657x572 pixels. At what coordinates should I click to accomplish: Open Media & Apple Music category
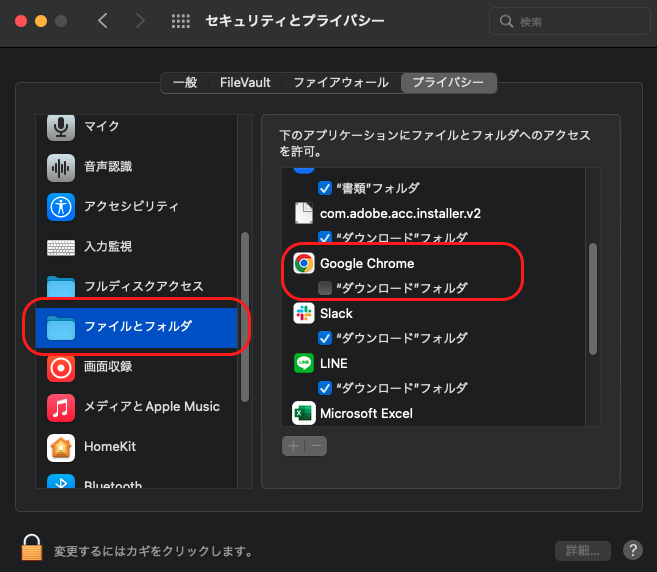tap(61, 407)
